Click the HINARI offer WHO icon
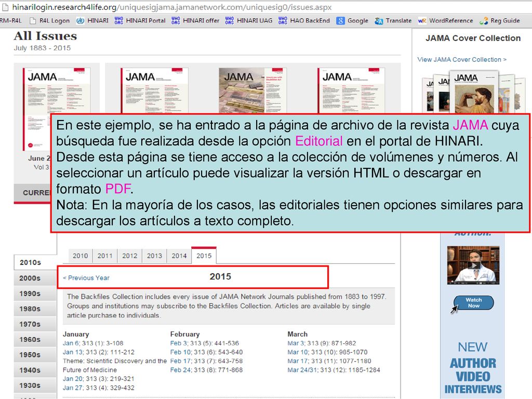 (x=176, y=21)
